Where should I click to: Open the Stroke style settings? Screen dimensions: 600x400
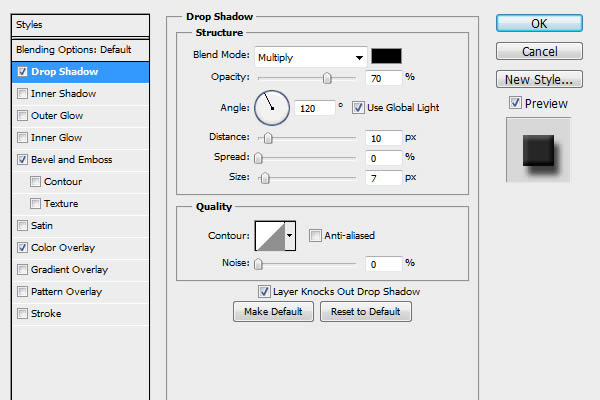pos(46,313)
